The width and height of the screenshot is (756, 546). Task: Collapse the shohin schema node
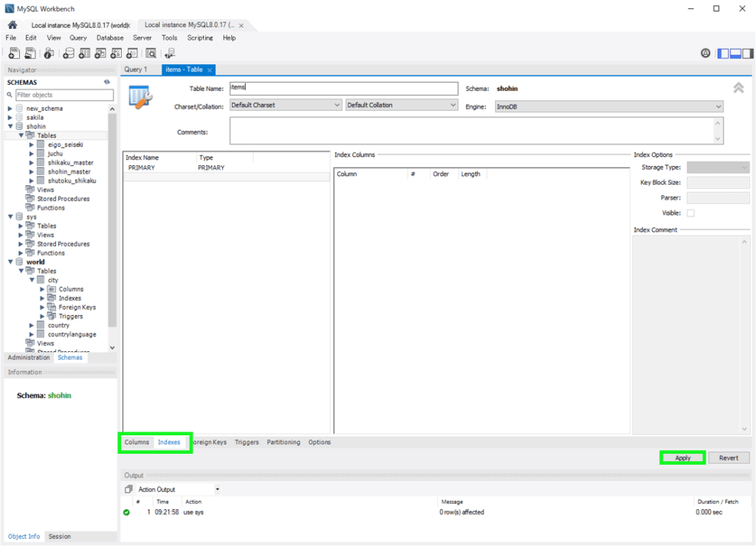[x=10, y=126]
